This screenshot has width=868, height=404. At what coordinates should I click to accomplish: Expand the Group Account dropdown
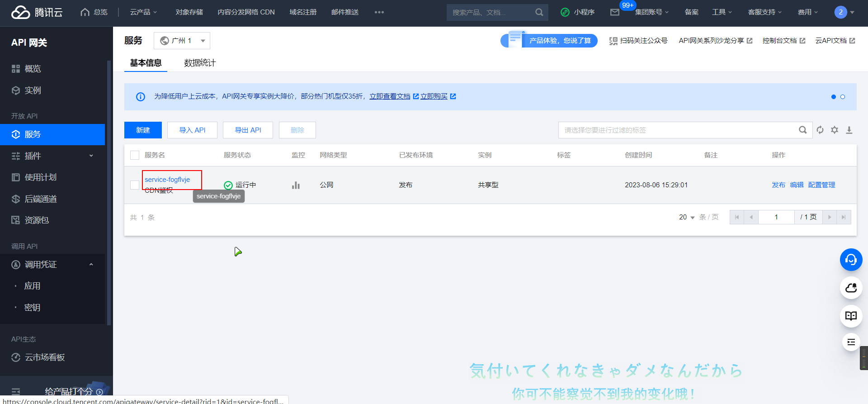click(x=651, y=12)
